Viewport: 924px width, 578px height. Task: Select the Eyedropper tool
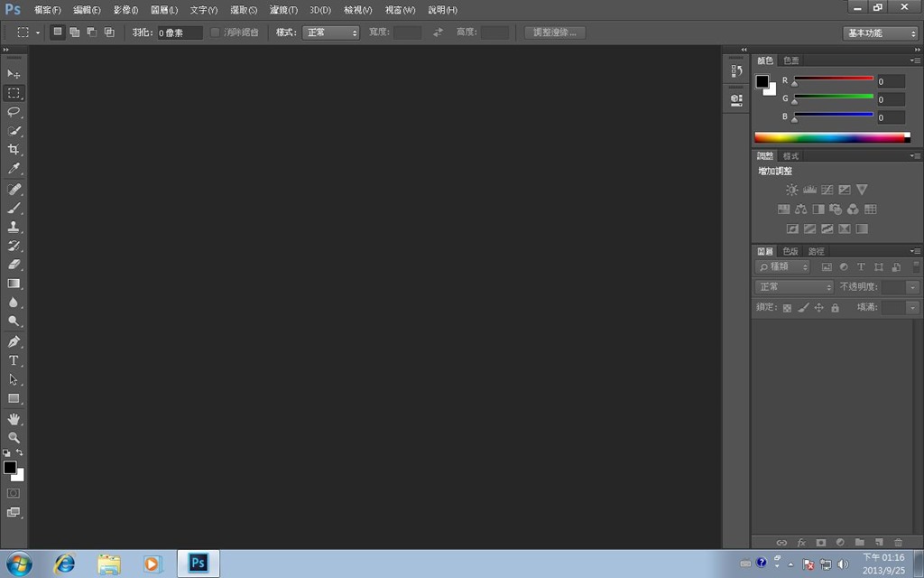(x=14, y=168)
